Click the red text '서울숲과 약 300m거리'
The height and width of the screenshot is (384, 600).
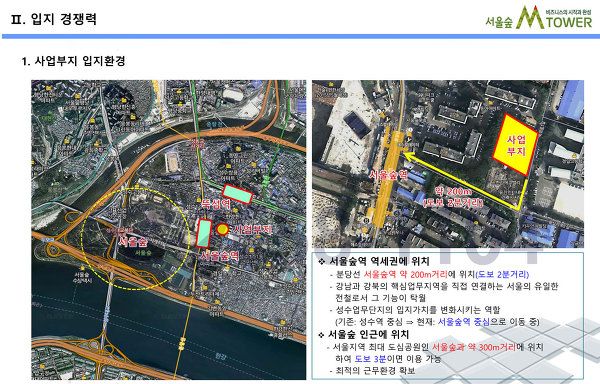[474, 347]
